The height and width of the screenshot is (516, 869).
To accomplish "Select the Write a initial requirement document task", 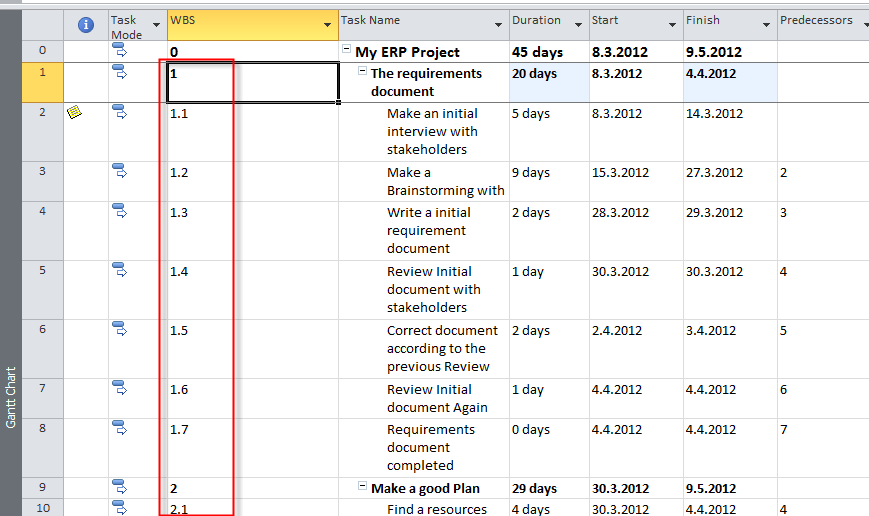I will [x=431, y=230].
